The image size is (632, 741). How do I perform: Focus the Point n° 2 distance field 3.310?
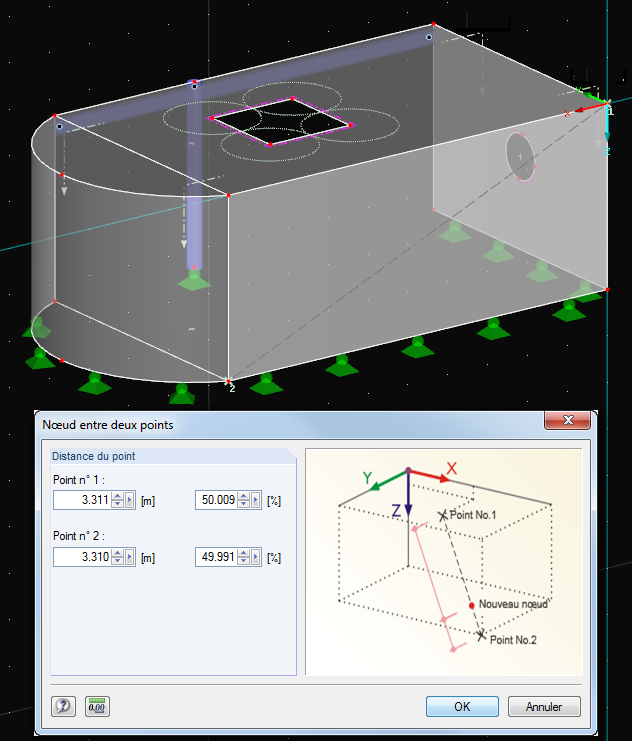click(x=82, y=557)
